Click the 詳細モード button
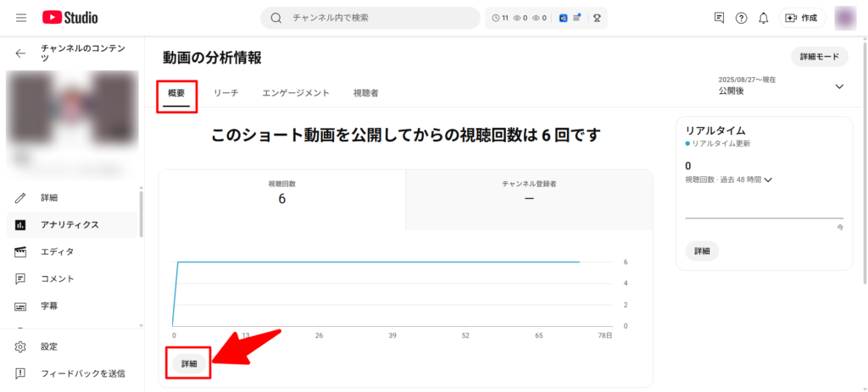Viewport: 868px width, 392px height. coord(819,57)
